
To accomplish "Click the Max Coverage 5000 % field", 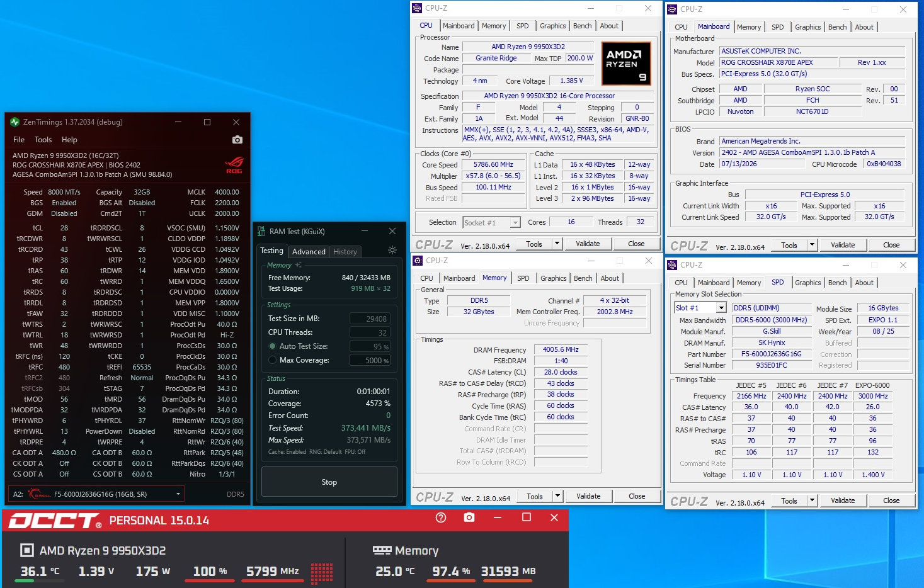I will click(x=370, y=360).
